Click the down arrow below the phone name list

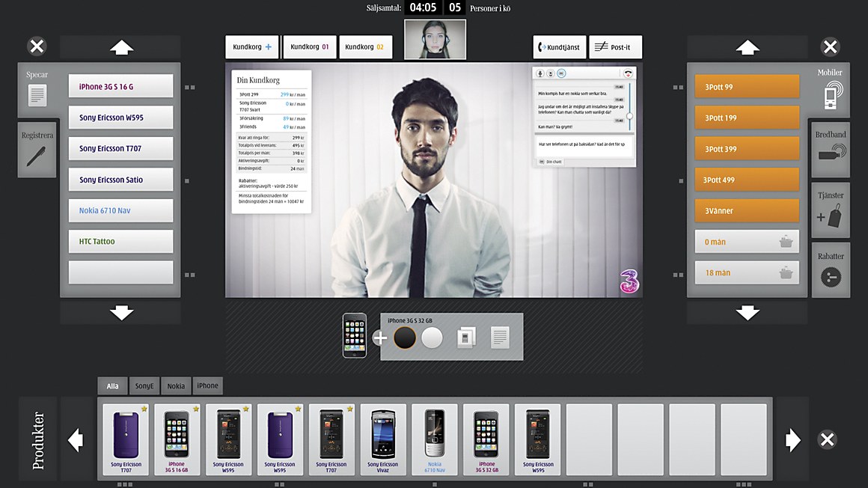(121, 313)
